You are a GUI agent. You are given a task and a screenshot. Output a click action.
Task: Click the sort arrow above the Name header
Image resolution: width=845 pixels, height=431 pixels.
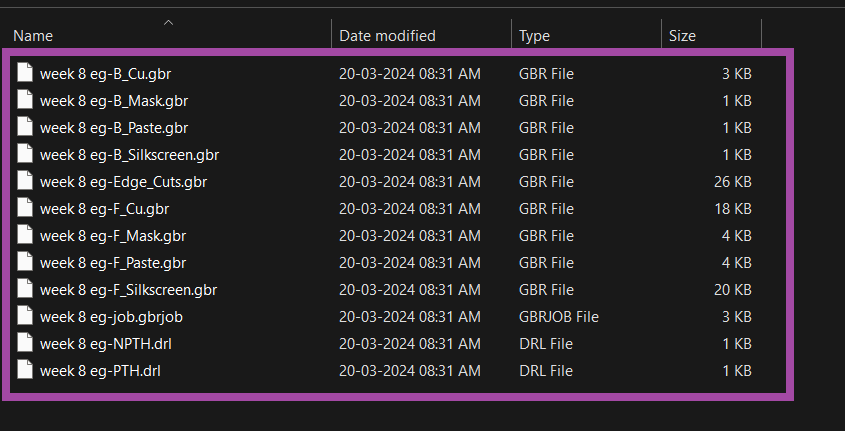[x=168, y=21]
